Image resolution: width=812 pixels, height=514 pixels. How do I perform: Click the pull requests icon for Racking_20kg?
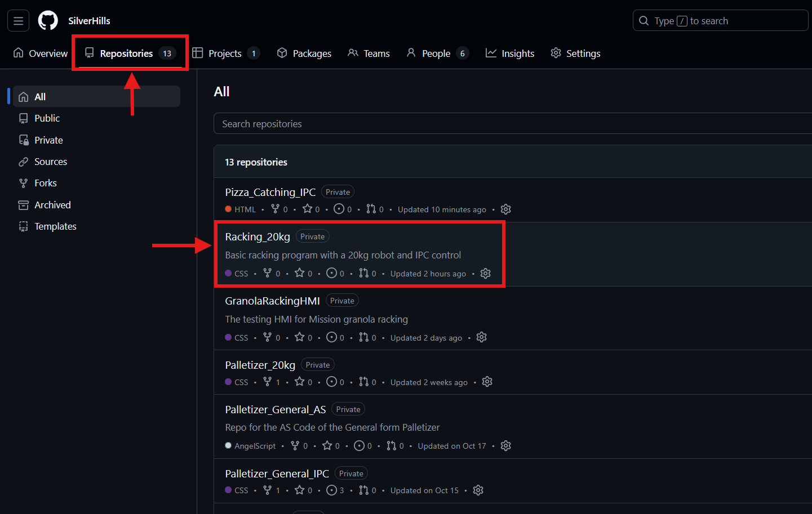pyautogui.click(x=363, y=273)
